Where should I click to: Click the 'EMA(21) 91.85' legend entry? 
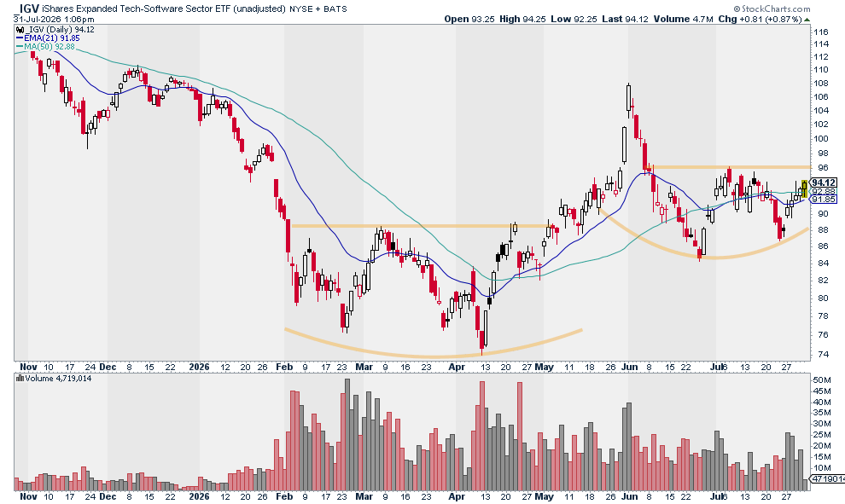52,38
